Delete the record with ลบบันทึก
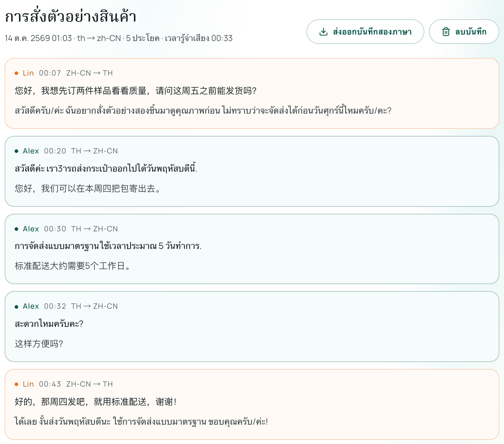This screenshot has width=504, height=444. point(464,32)
